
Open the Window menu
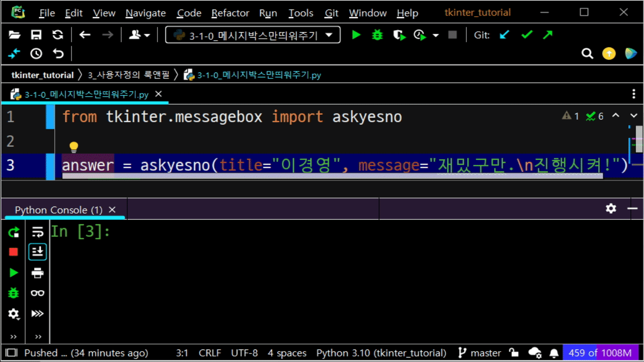[368, 13]
